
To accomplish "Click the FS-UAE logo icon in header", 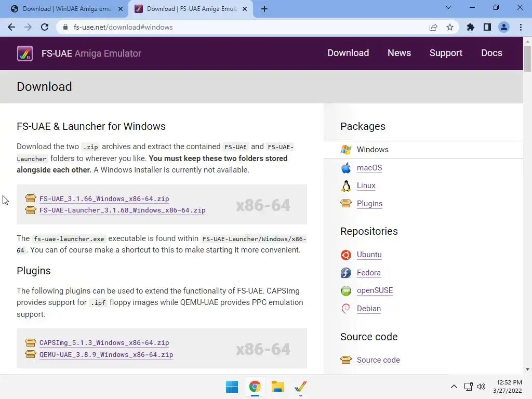I will coord(25,54).
